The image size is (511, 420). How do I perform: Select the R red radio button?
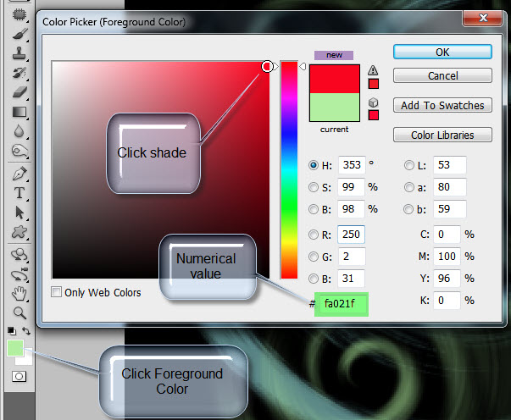pyautogui.click(x=314, y=235)
